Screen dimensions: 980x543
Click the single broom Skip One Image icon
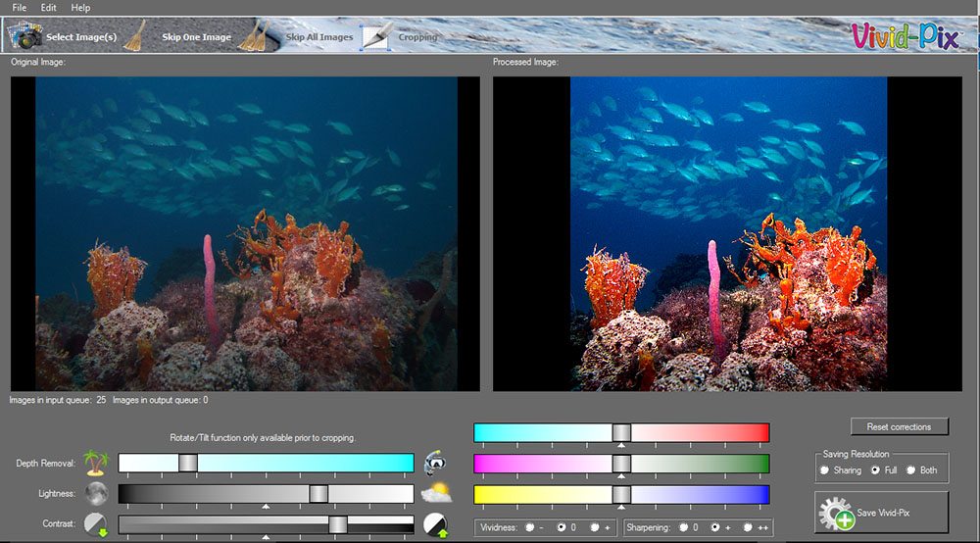point(136,35)
